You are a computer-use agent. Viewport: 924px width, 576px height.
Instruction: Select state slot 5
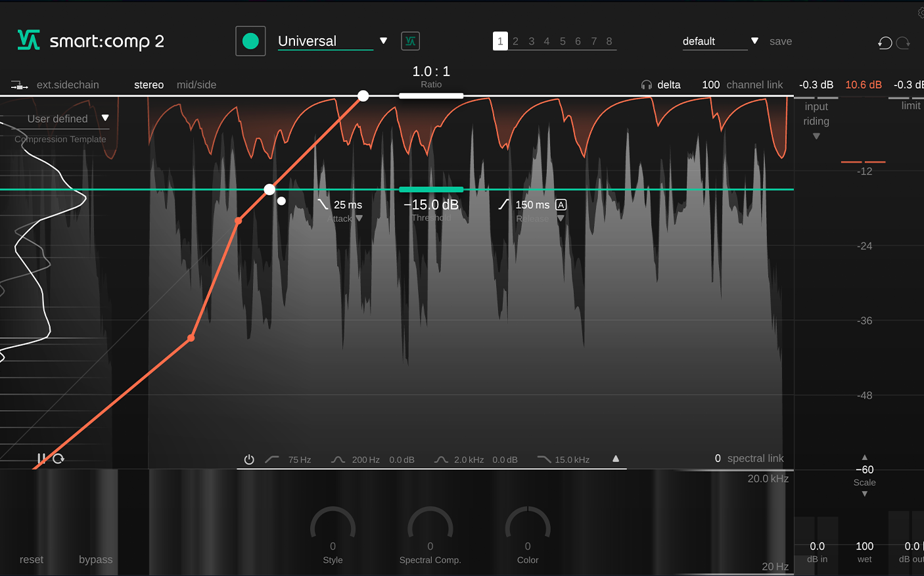click(563, 41)
